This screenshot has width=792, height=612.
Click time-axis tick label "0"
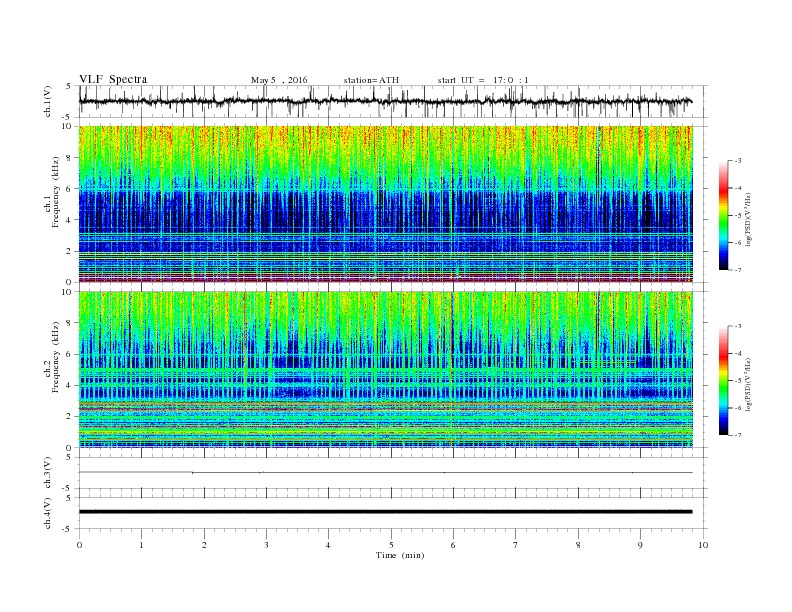tap(79, 545)
